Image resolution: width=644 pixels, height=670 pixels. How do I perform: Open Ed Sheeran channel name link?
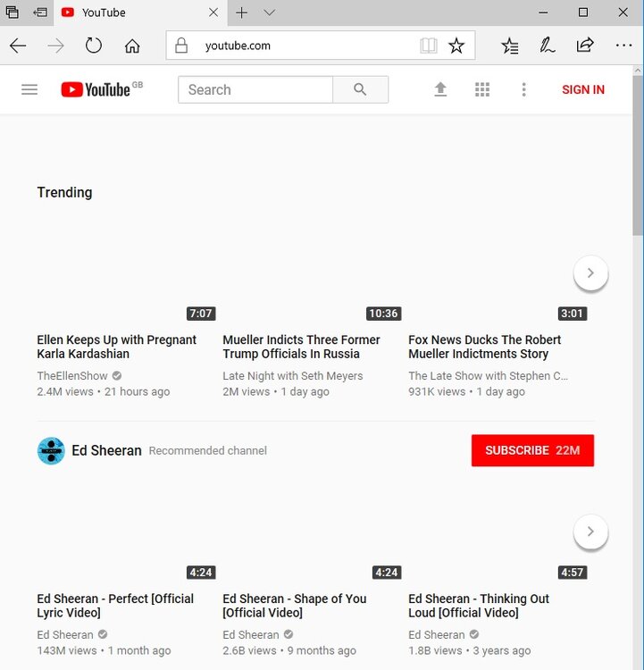(x=106, y=450)
